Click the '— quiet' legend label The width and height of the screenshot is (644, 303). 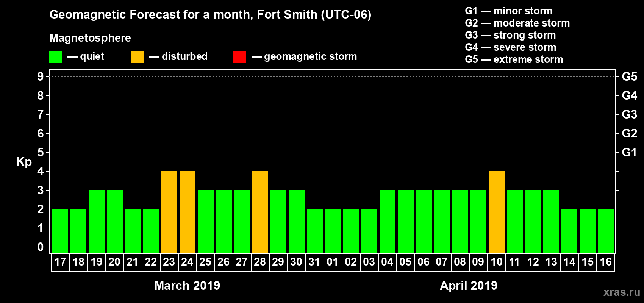point(86,57)
